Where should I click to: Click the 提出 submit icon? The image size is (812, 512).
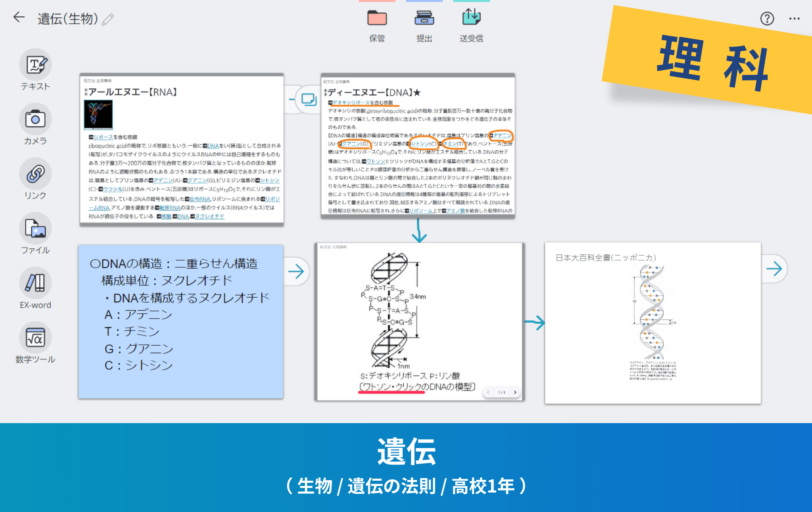(x=424, y=19)
